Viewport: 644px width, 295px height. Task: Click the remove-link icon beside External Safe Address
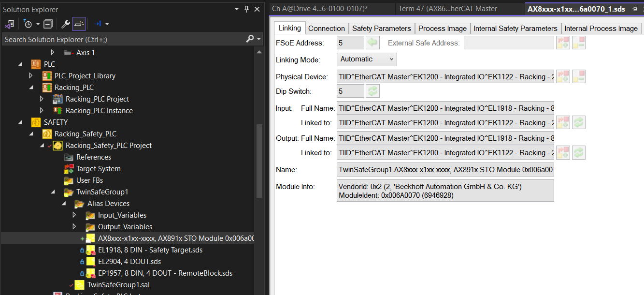579,43
